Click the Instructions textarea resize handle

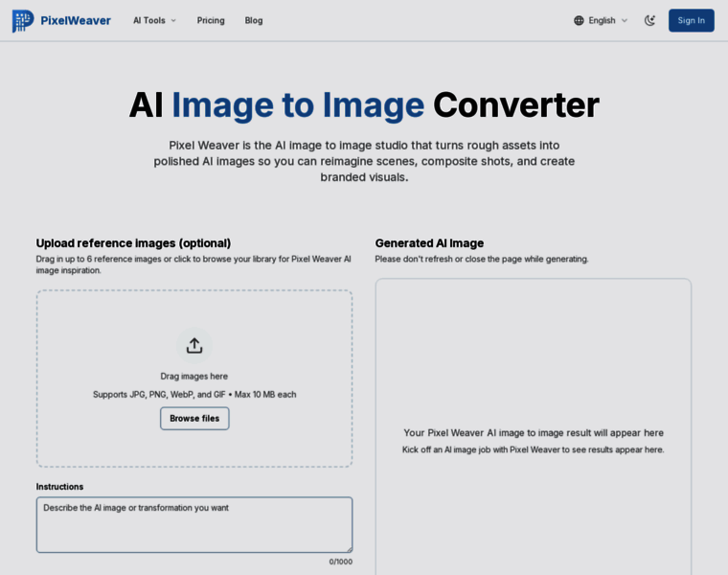click(x=349, y=549)
